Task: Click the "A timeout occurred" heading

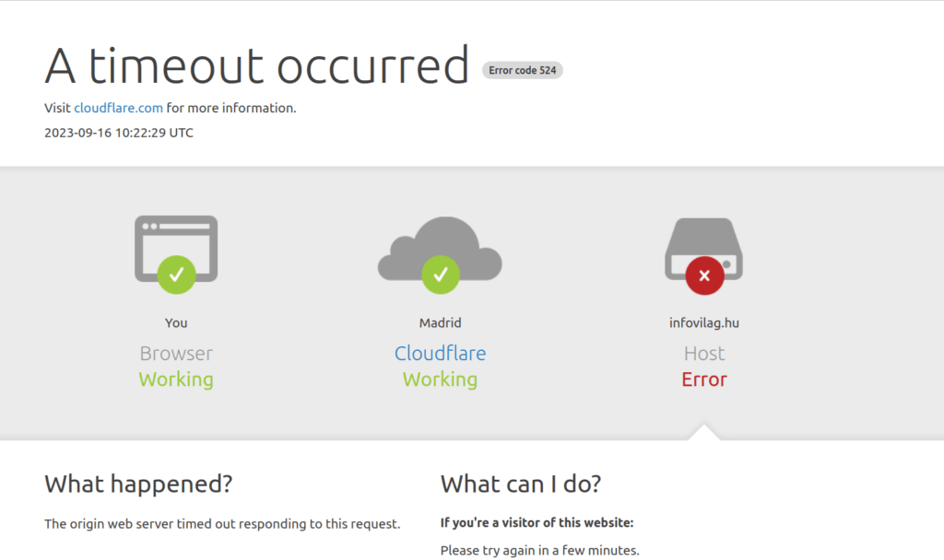Action: [x=257, y=66]
